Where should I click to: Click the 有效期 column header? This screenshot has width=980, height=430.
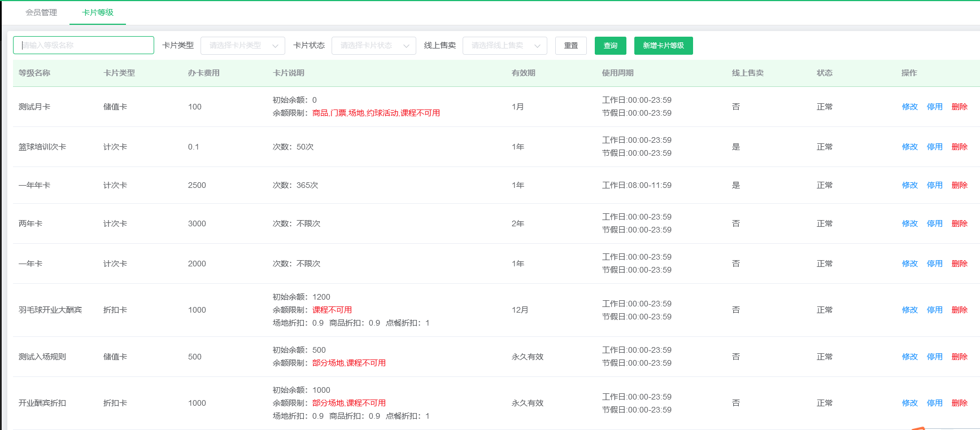[x=523, y=73]
